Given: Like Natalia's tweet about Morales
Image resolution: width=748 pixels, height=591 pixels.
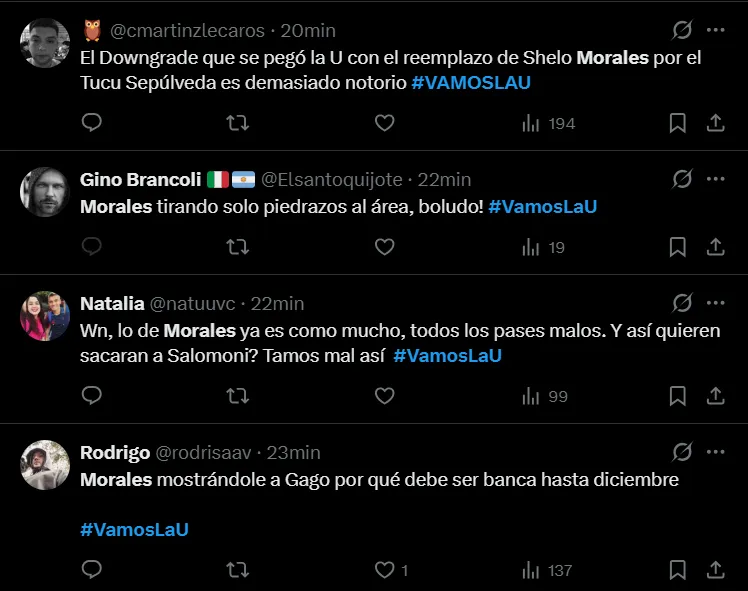Looking at the screenshot, I should point(384,396).
